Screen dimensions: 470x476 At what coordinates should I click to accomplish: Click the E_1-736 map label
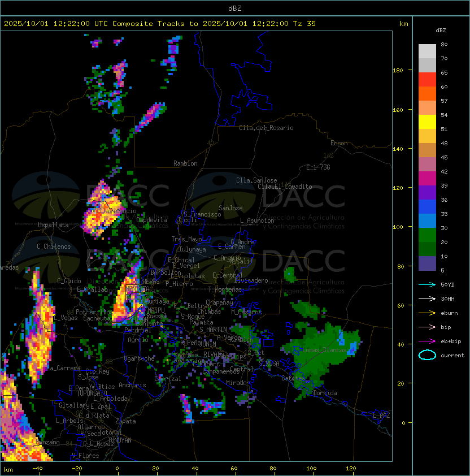[x=318, y=167]
